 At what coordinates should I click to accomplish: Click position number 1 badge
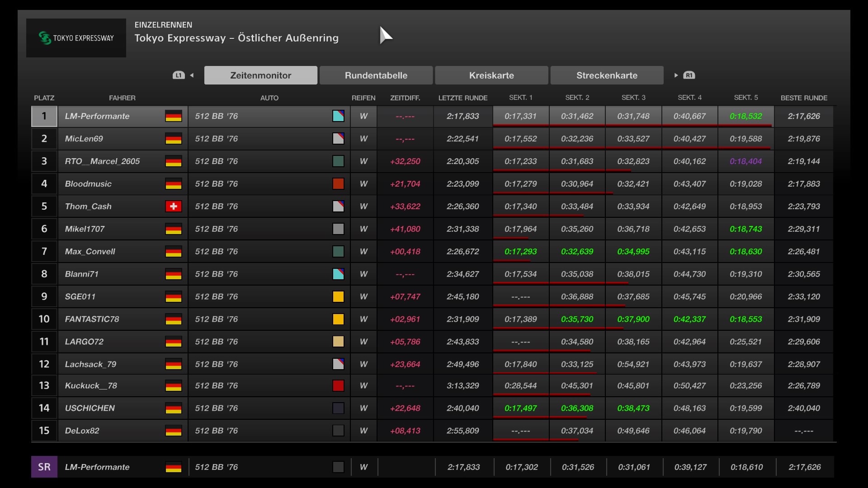44,116
